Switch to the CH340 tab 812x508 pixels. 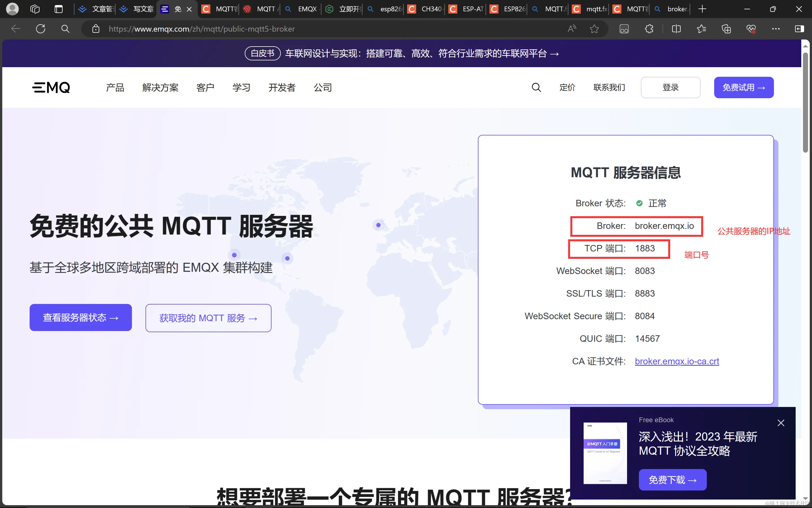425,9
